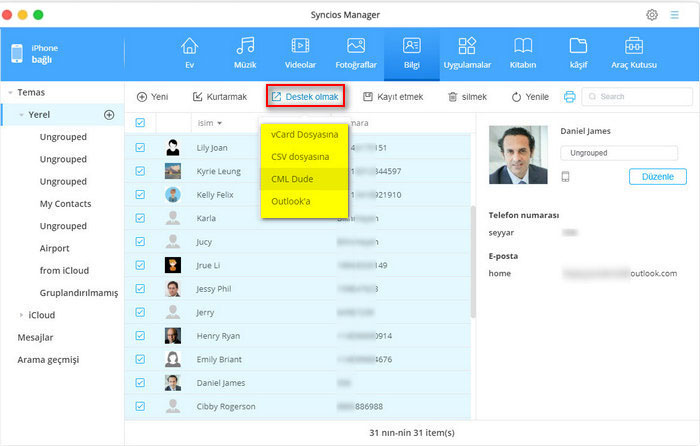Uncheck the Jrue Li checkbox
Image resolution: width=700 pixels, height=446 pixels.
click(x=140, y=265)
